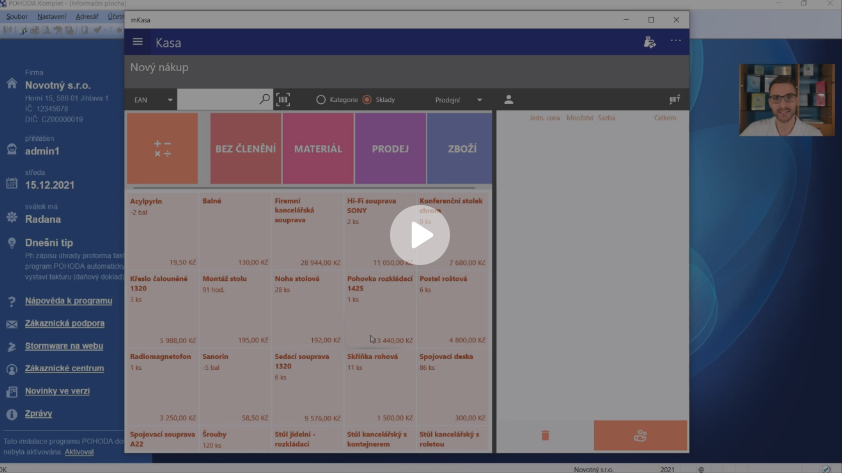842x473 pixels.
Task: Add Pohovka rozkládací 1425 item
Action: tap(380, 309)
